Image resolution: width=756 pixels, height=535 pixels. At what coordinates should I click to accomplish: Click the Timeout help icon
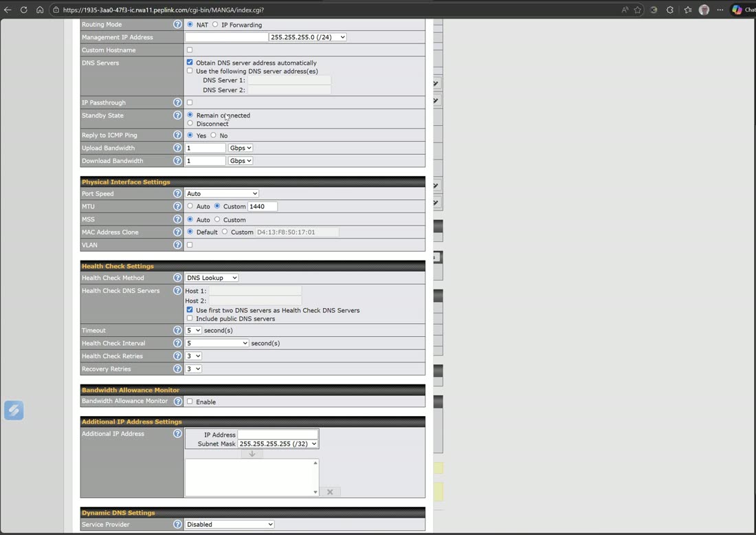pyautogui.click(x=177, y=330)
